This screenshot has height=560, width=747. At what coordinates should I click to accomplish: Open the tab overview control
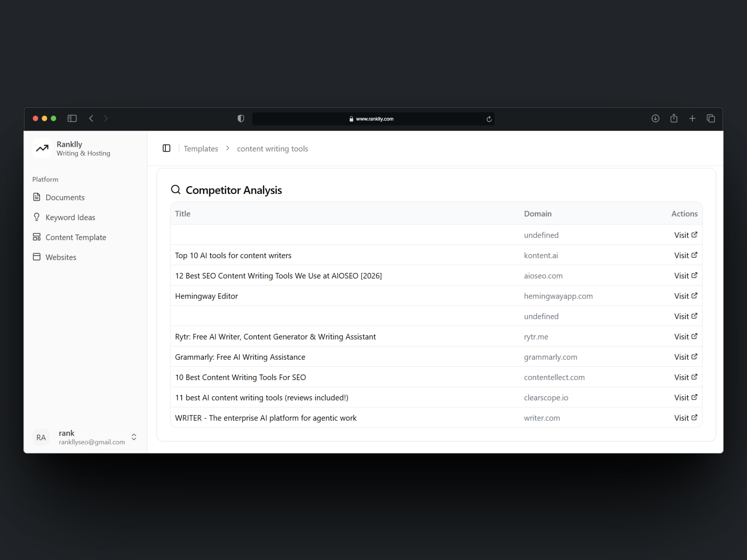[711, 119]
